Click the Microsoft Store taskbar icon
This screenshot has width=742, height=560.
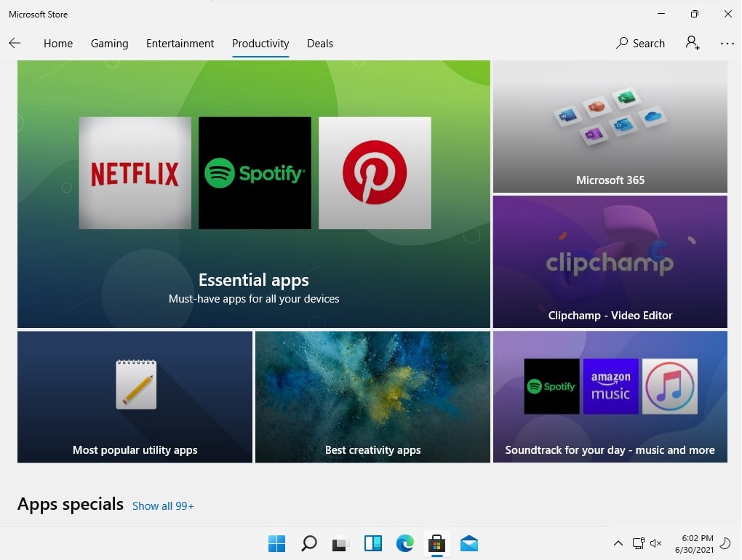tap(436, 543)
